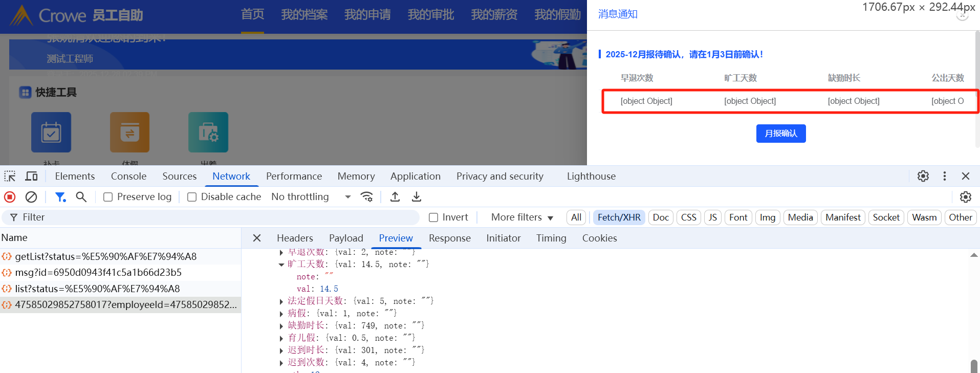Export HAR file download icon
Image resolution: width=980 pixels, height=373 pixels.
pyautogui.click(x=417, y=197)
